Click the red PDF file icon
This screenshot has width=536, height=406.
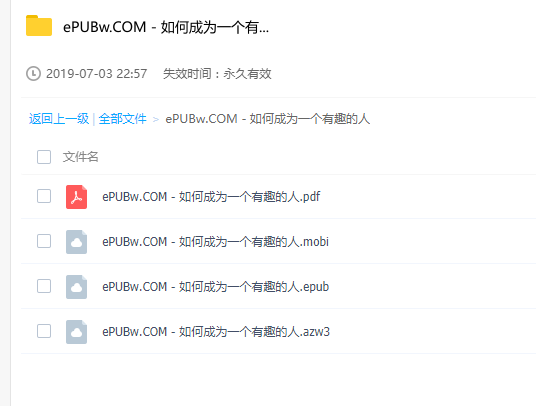point(76,197)
